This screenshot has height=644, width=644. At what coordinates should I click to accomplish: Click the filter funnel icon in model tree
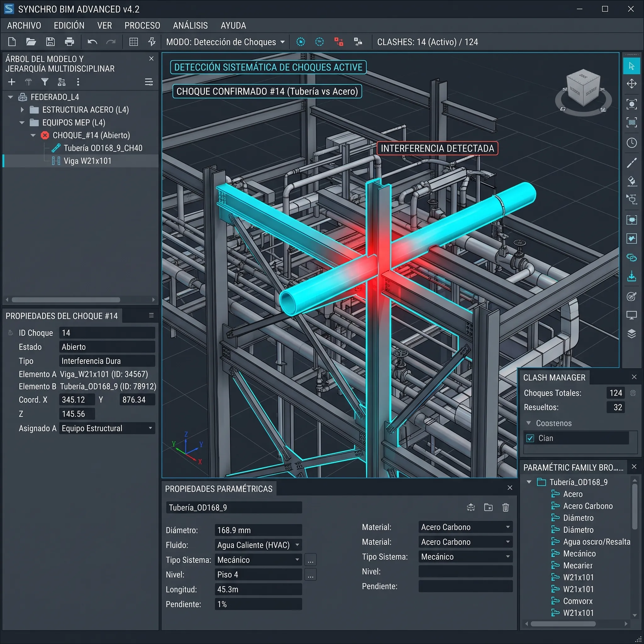(45, 82)
